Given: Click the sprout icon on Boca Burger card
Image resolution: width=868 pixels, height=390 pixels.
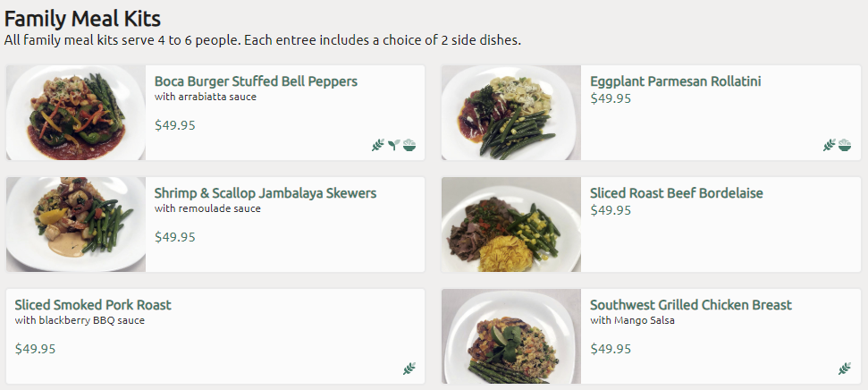Looking at the screenshot, I should click(x=393, y=145).
